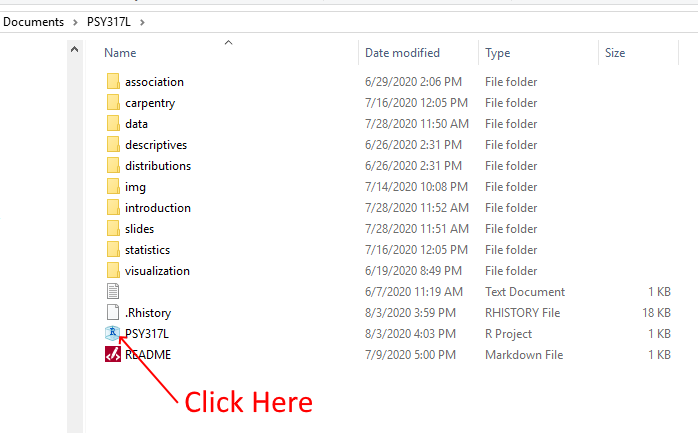Viewport: 698px width, 433px height.
Task: Go to Documents in the breadcrumb path
Action: click(x=33, y=22)
